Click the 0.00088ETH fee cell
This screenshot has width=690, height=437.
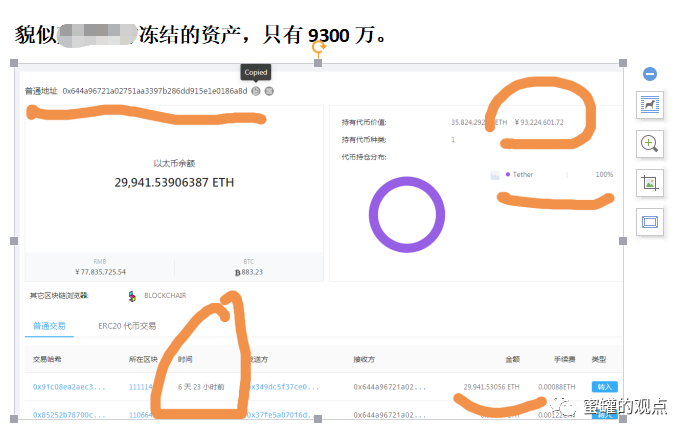pos(557,387)
